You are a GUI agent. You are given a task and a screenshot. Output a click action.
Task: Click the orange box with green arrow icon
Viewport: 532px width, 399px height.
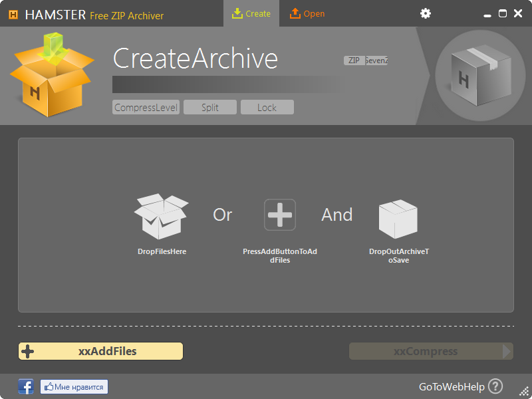51,75
